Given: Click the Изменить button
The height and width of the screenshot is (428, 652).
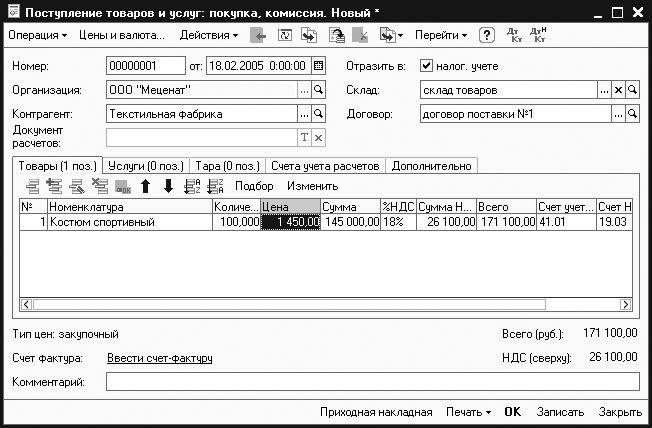Looking at the screenshot, I should (313, 186).
